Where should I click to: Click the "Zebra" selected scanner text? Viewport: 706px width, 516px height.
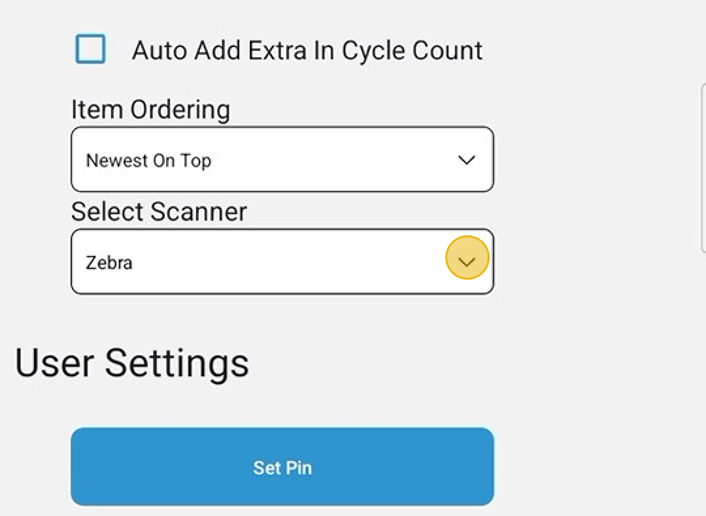click(109, 263)
